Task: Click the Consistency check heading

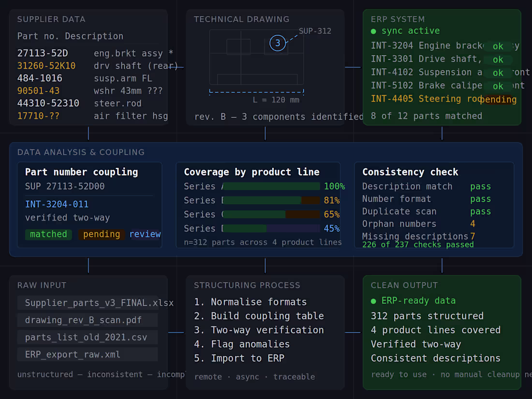Action: click(x=410, y=172)
